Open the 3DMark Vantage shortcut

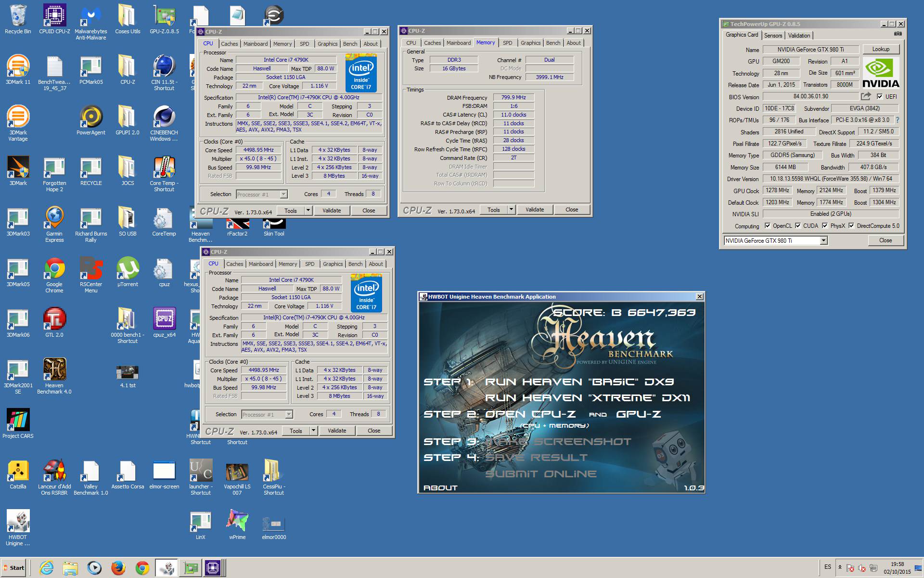pyautogui.click(x=18, y=123)
